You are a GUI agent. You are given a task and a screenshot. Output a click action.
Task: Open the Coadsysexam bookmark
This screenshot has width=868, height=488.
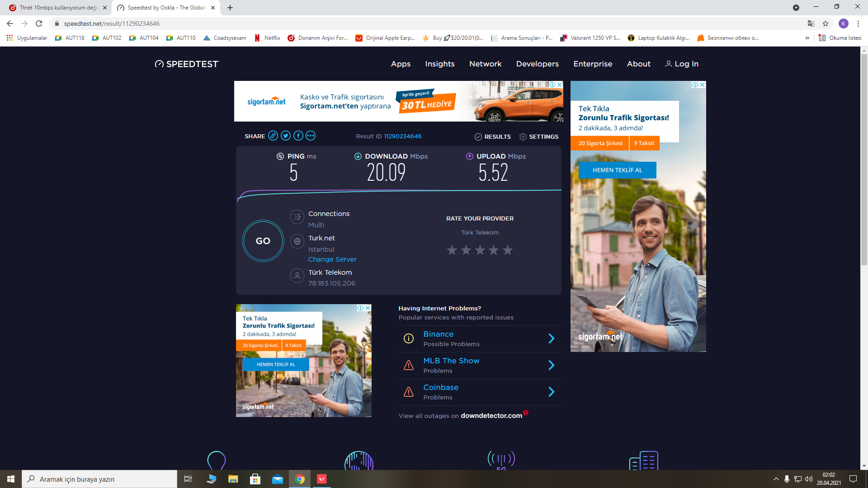pos(225,38)
